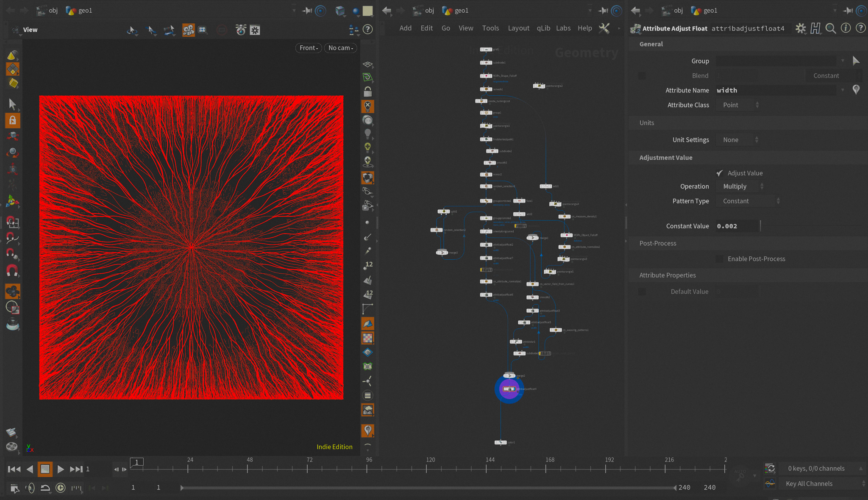Click the red magnet snapping icon
The width and height of the screenshot is (868, 500).
[x=12, y=270]
